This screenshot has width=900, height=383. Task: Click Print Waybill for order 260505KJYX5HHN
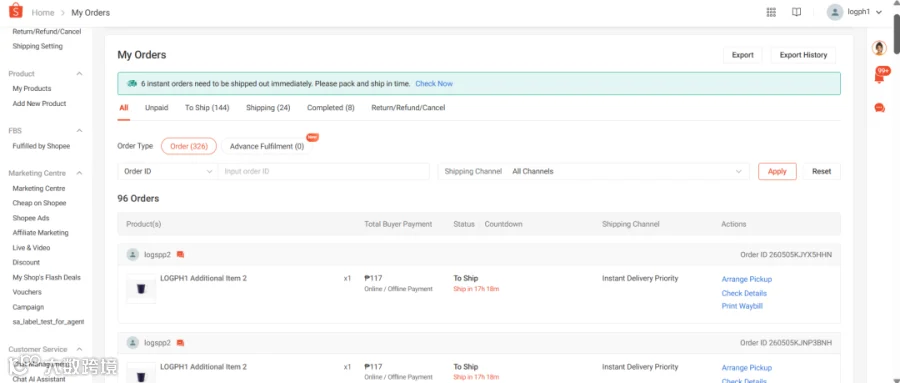[742, 306]
